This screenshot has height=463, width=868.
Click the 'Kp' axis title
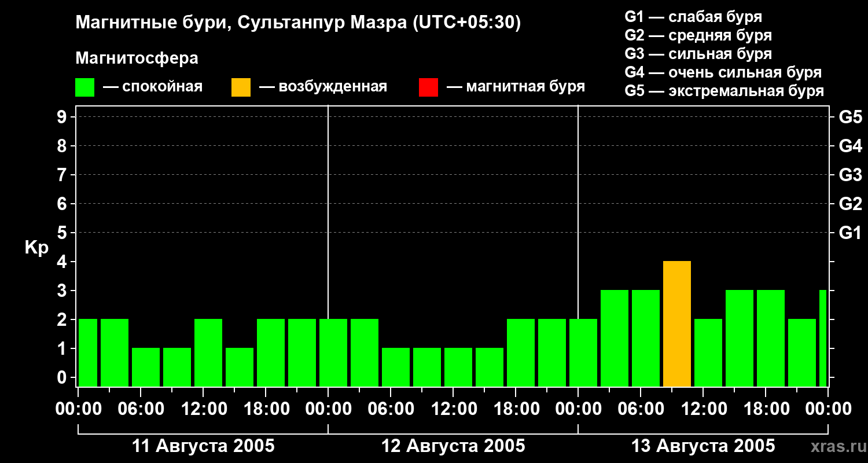point(36,247)
